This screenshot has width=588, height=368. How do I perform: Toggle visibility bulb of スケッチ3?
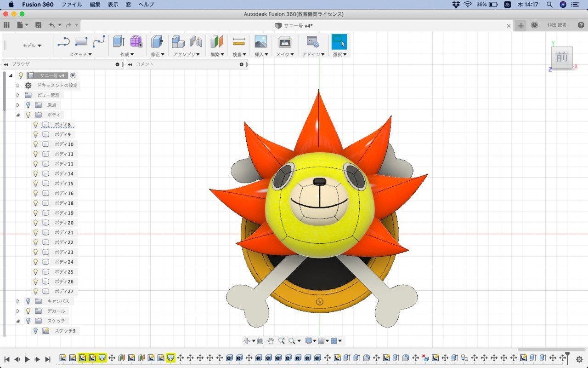click(35, 331)
